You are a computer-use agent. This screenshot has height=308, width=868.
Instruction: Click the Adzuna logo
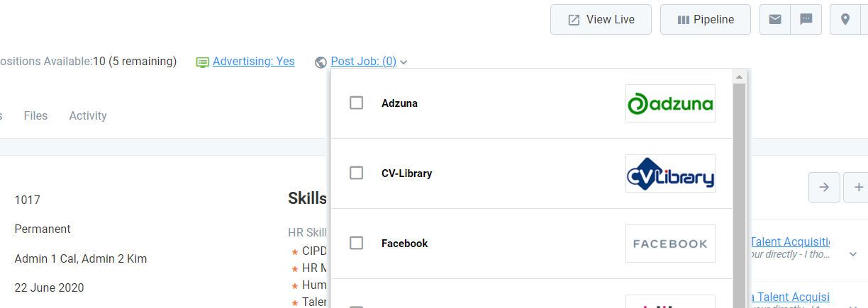tap(670, 103)
